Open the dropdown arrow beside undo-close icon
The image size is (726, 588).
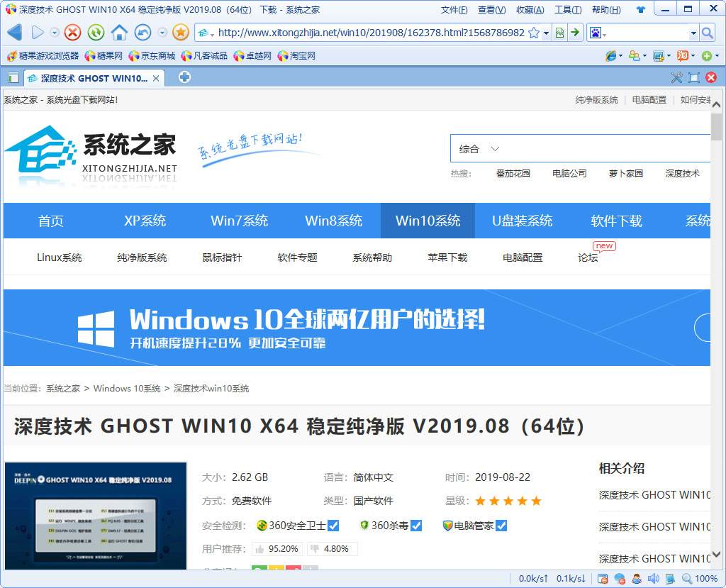point(162,33)
